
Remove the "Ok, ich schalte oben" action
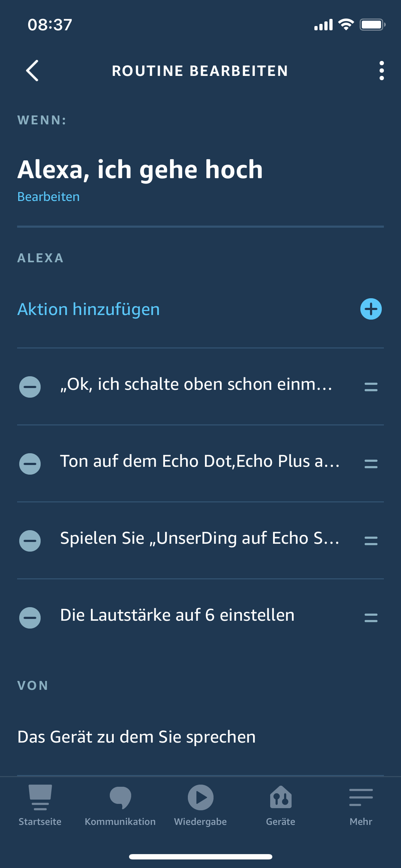(30, 387)
